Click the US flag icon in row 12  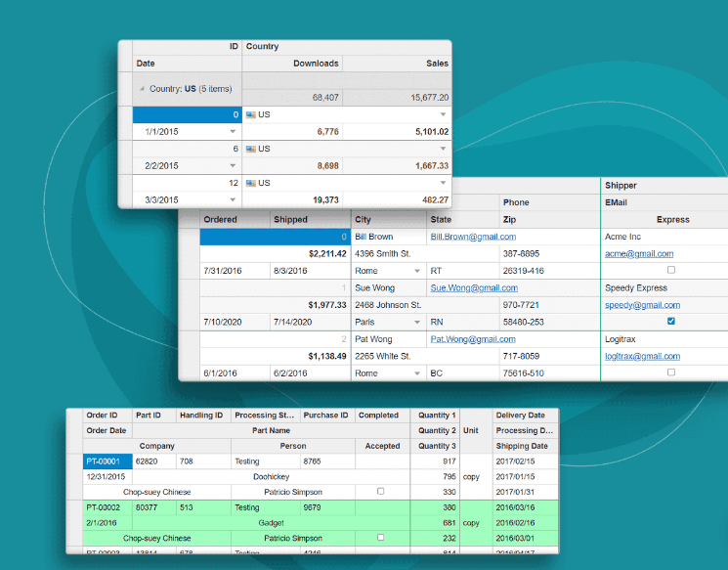click(x=250, y=183)
